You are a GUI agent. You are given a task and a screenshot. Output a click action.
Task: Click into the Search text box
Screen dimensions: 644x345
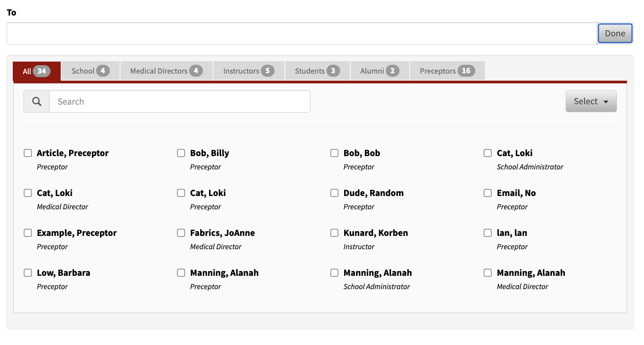180,102
